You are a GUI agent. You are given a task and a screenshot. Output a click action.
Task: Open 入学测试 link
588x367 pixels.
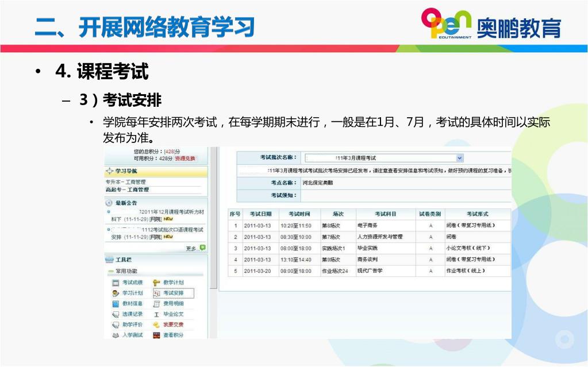(x=132, y=335)
